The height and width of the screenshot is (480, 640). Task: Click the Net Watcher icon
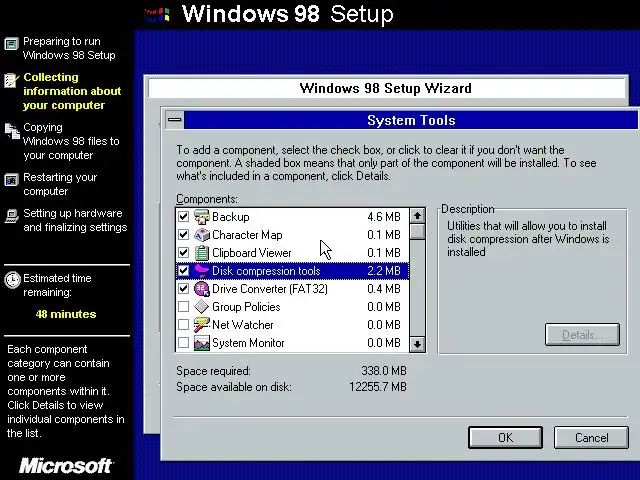pyautogui.click(x=202, y=324)
